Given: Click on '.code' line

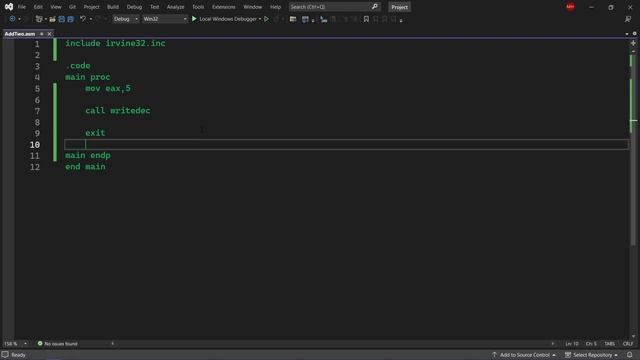Looking at the screenshot, I should click(78, 66).
